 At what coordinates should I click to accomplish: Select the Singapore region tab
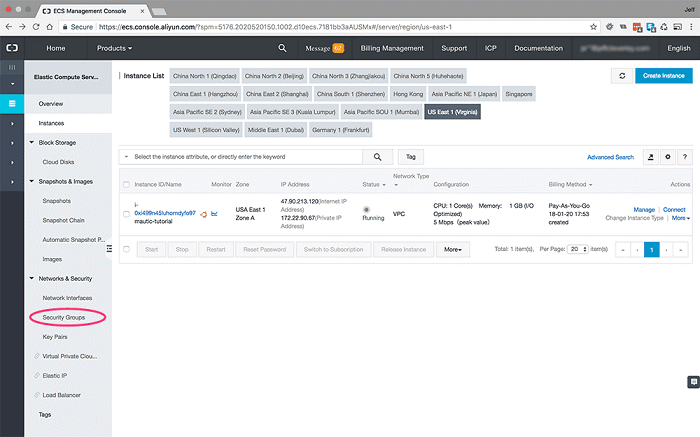coord(519,94)
